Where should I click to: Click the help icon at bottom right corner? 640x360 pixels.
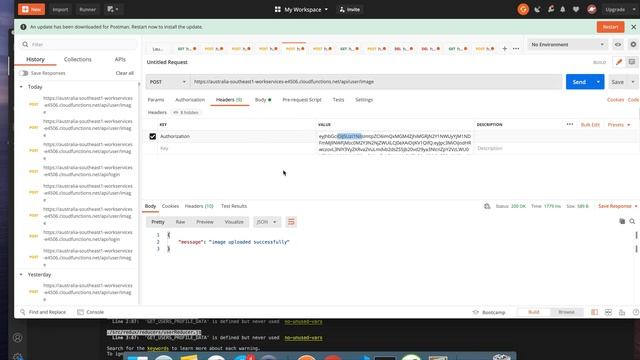(x=636, y=312)
